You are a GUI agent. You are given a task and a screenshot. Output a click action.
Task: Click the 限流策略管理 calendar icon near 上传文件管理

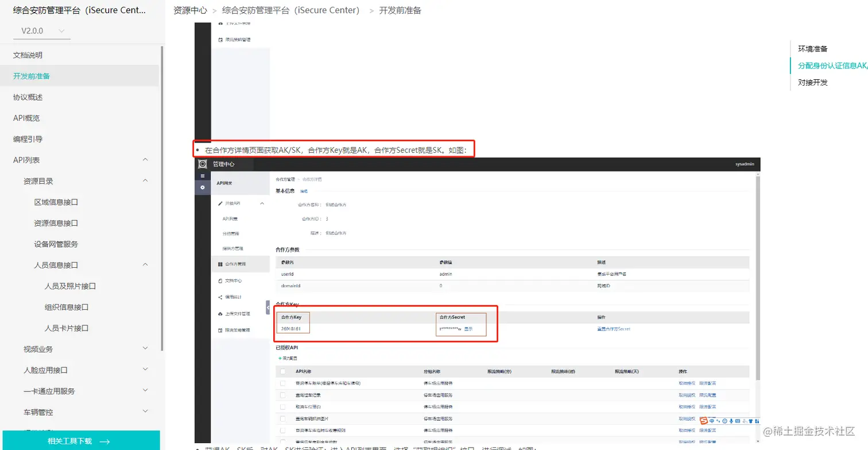[220, 330]
